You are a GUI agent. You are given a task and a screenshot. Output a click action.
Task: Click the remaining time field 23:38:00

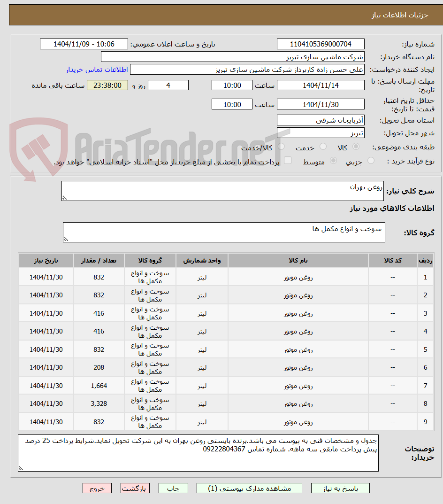(107, 85)
